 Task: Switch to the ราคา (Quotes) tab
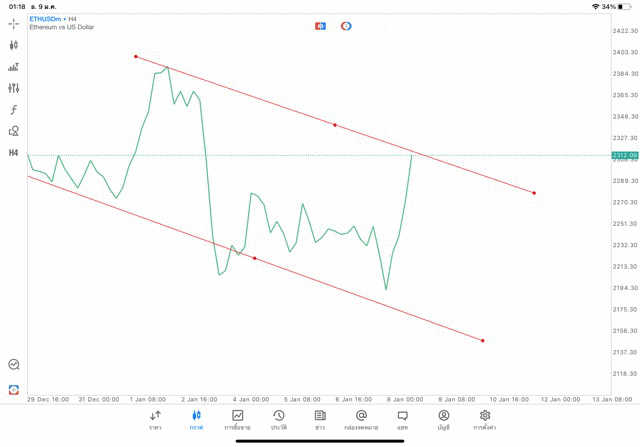click(x=155, y=420)
